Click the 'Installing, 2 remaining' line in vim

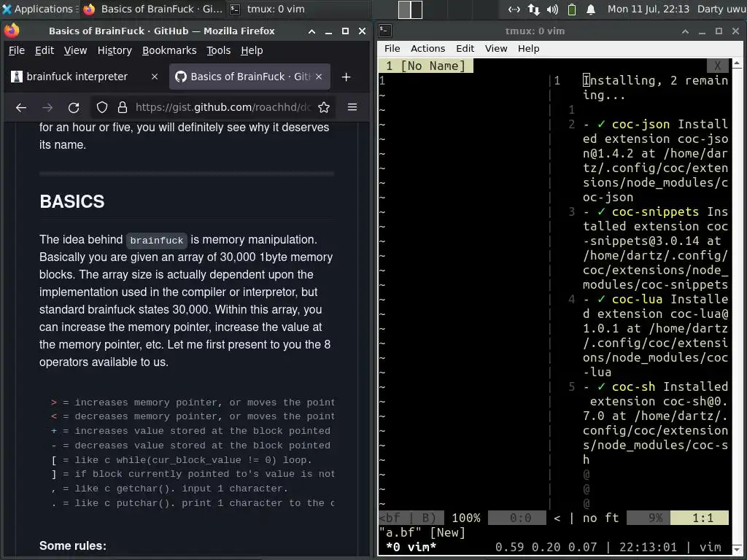tap(656, 87)
